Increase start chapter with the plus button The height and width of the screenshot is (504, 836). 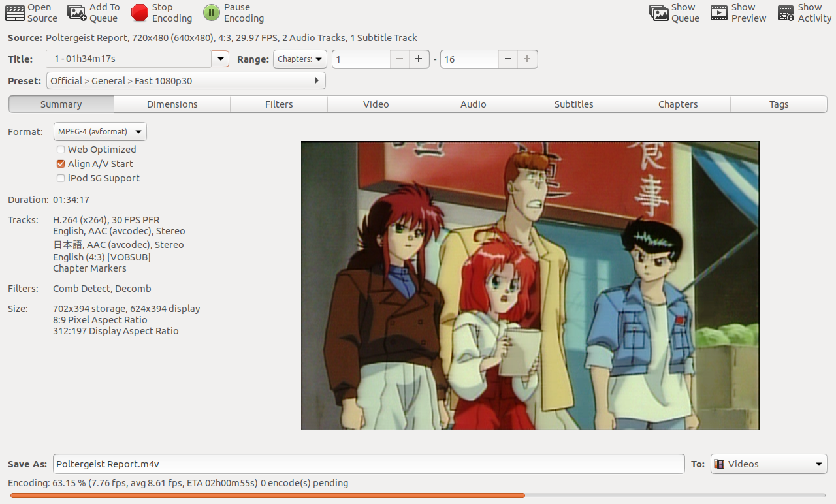pos(419,59)
